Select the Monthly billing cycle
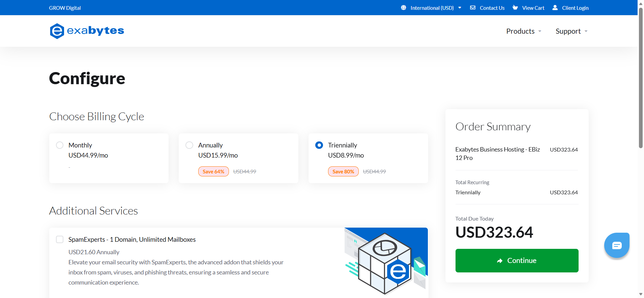Viewport: 644px width, 298px height. pyautogui.click(x=60, y=145)
